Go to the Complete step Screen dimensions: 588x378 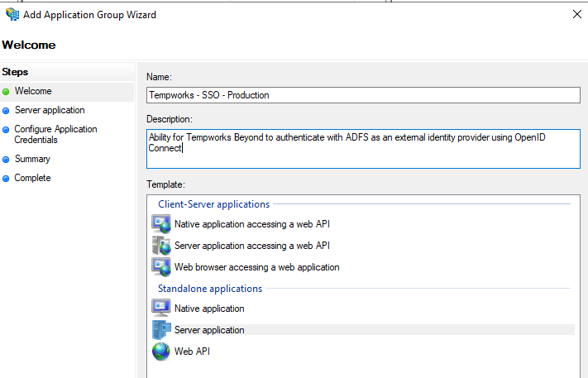click(x=32, y=178)
